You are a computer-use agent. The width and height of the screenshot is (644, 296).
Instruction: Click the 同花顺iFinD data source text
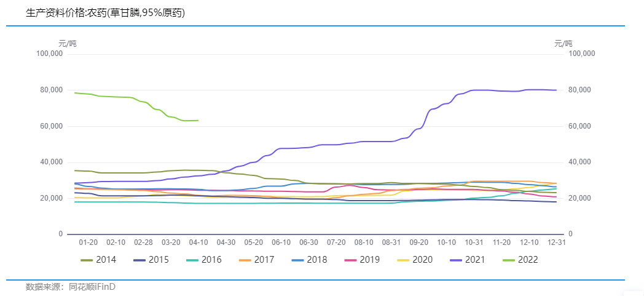[x=92, y=287]
